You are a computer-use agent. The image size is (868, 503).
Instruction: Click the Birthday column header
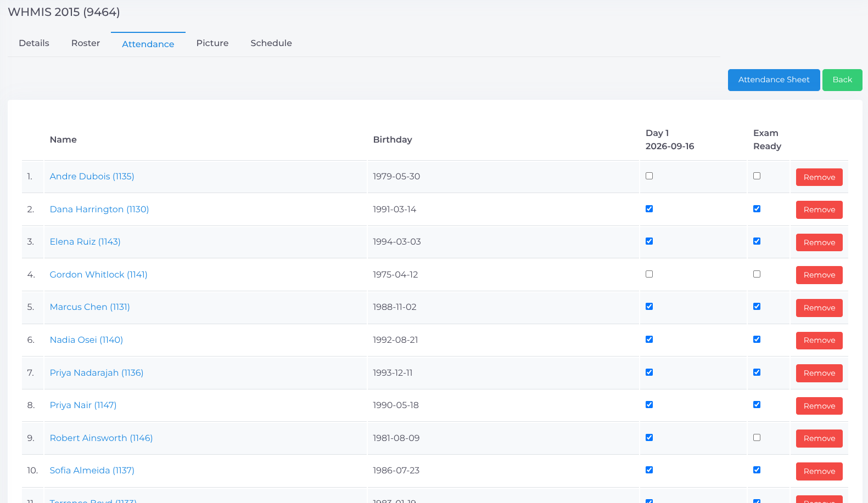393,140
